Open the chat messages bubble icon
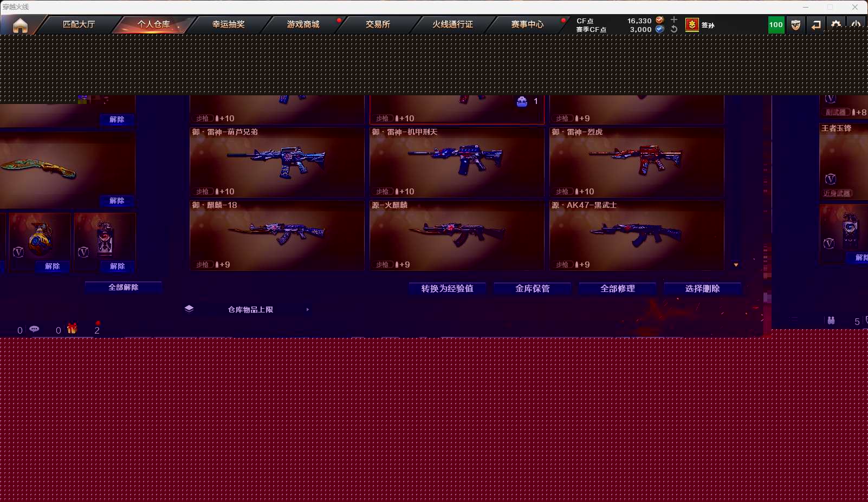Viewport: 868px width, 502px height. click(x=34, y=329)
